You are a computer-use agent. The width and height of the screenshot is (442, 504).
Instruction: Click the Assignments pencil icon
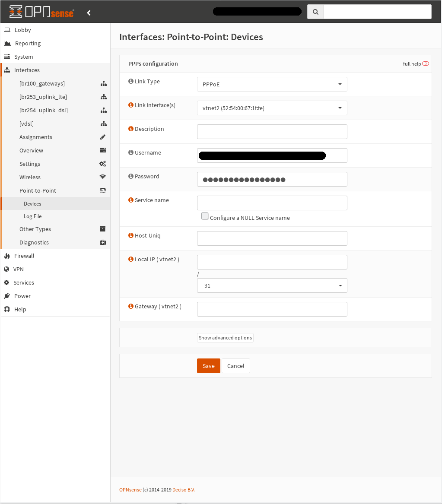pyautogui.click(x=103, y=137)
